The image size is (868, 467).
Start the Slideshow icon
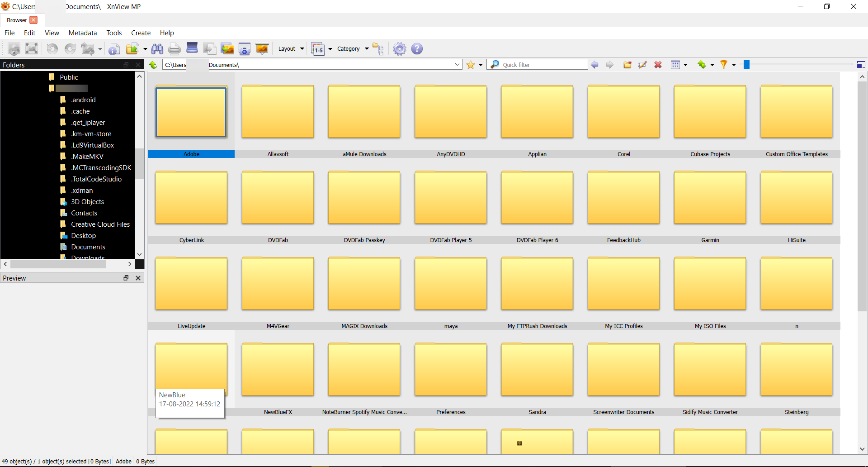tap(262, 49)
